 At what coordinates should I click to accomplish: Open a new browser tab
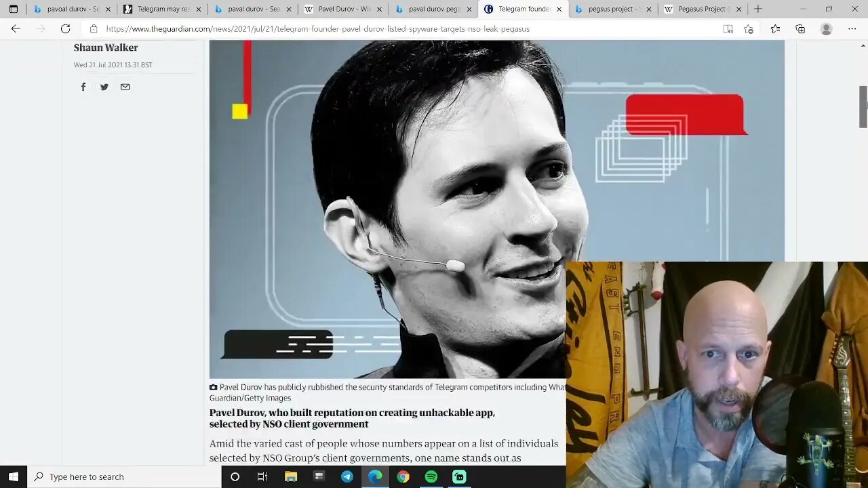coord(758,9)
